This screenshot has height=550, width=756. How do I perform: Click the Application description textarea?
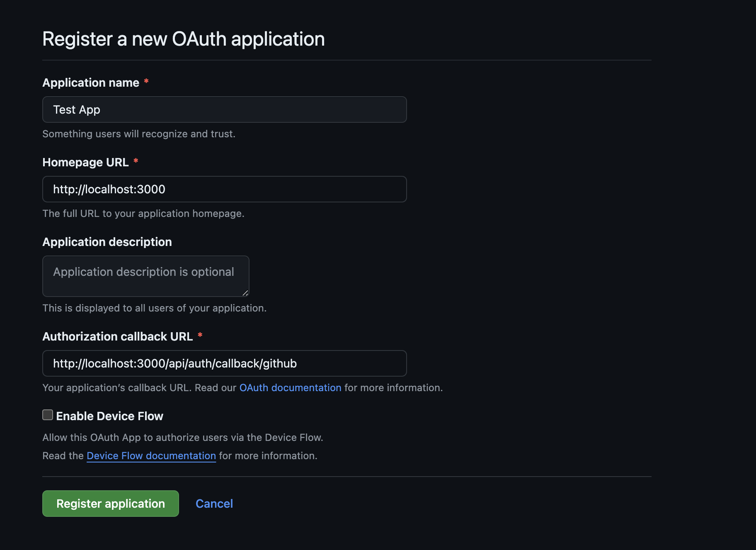tap(145, 276)
